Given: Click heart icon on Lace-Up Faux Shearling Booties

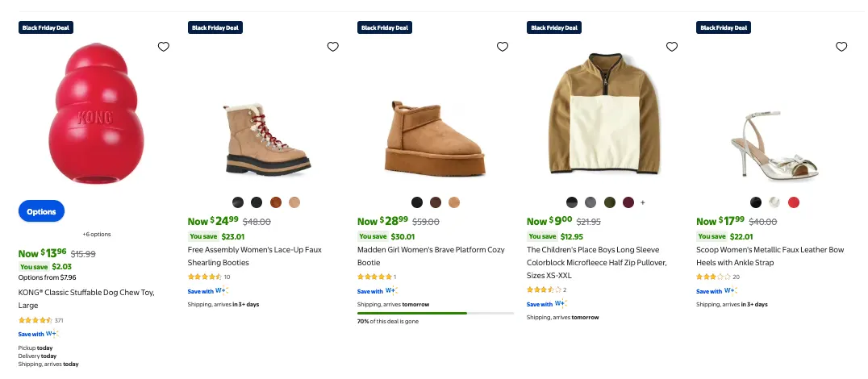Looking at the screenshot, I should (x=333, y=47).
